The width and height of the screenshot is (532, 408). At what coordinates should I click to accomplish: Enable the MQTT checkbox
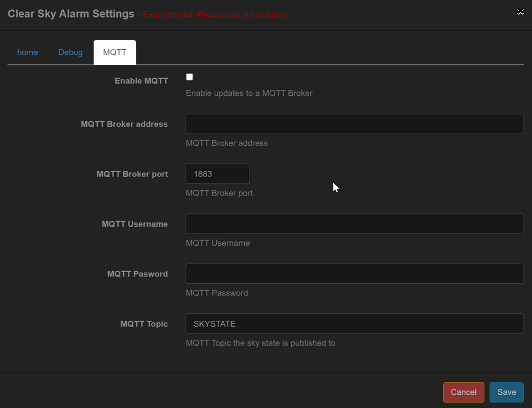pyautogui.click(x=189, y=77)
